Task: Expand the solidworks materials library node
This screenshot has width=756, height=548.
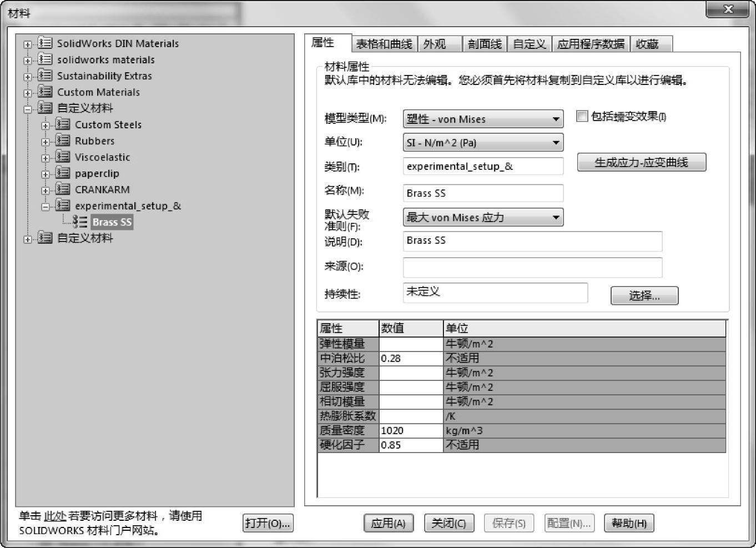Action: coord(28,61)
